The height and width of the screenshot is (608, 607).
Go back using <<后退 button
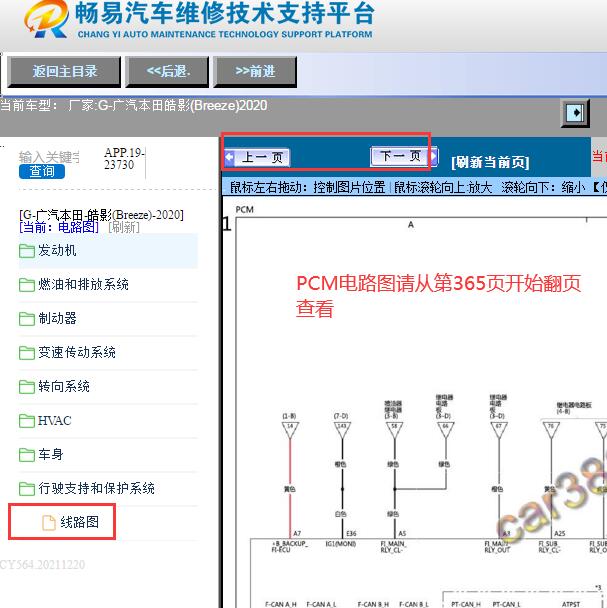(x=168, y=71)
